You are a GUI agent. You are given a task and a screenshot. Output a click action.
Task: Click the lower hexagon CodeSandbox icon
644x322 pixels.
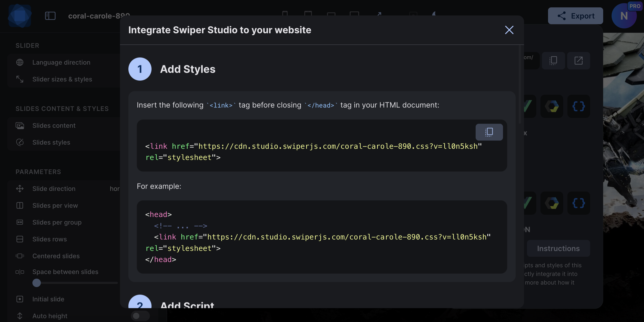[552, 203]
